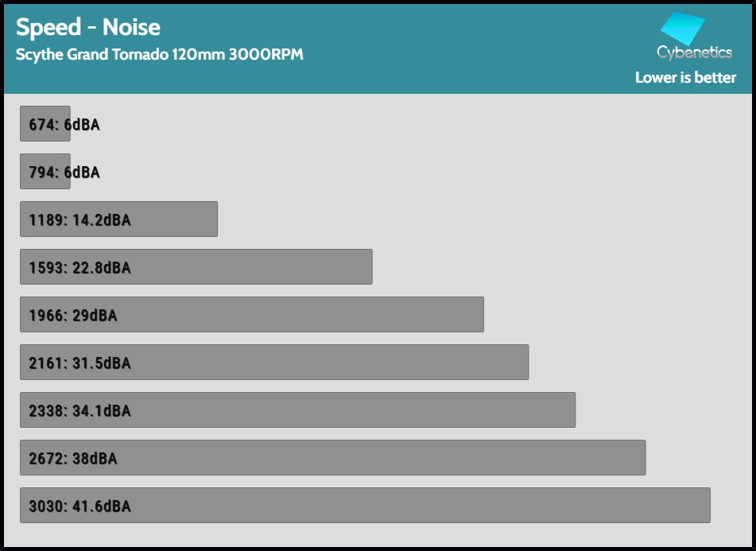Click the Cybenetics diamond logo icon
The width and height of the screenshot is (756, 551).
point(682,29)
